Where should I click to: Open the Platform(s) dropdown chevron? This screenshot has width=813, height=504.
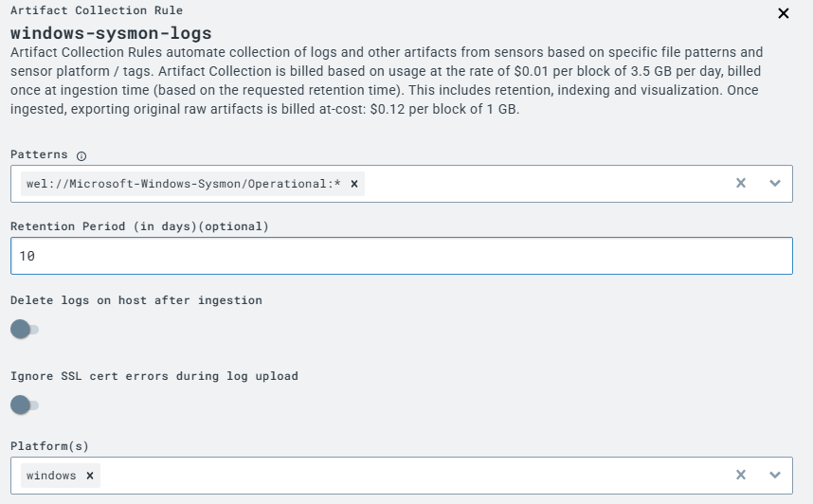(x=775, y=476)
